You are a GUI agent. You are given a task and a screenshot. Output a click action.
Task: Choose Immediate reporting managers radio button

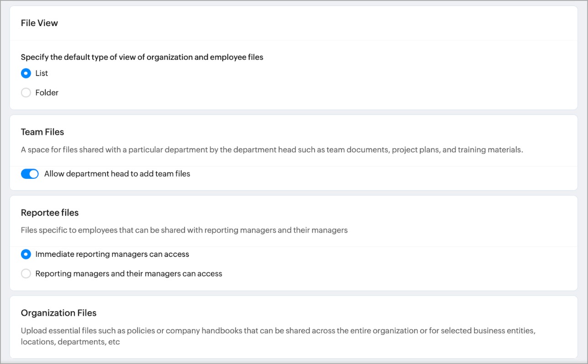click(x=26, y=254)
